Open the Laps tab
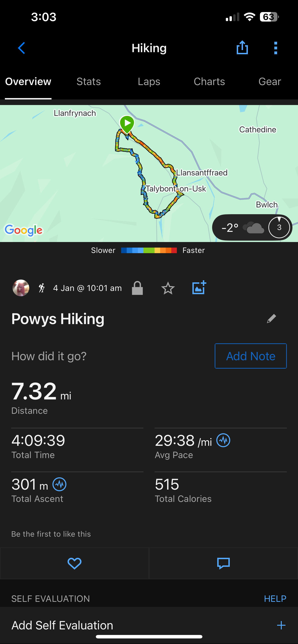This screenshot has width=298, height=644. [149, 82]
